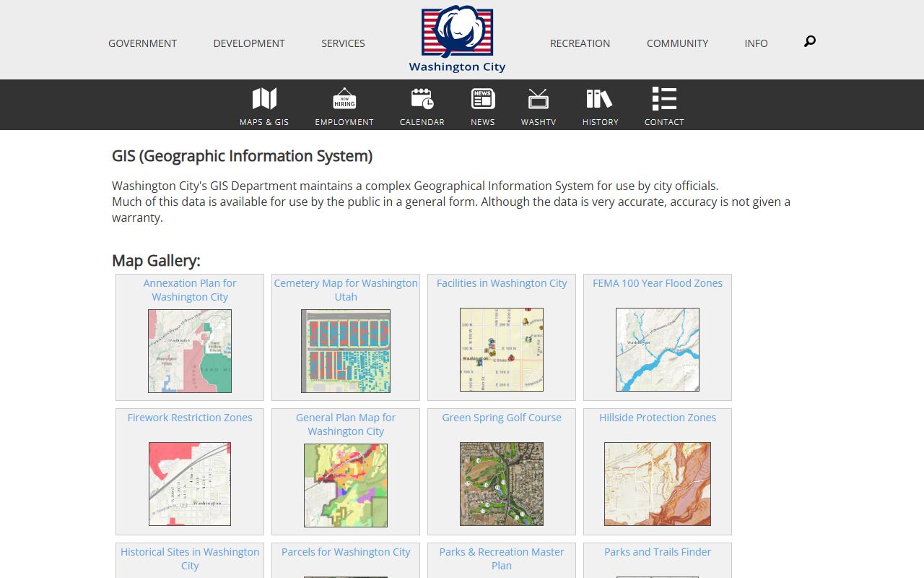
Task: Open the News newspaper icon
Action: [483, 99]
